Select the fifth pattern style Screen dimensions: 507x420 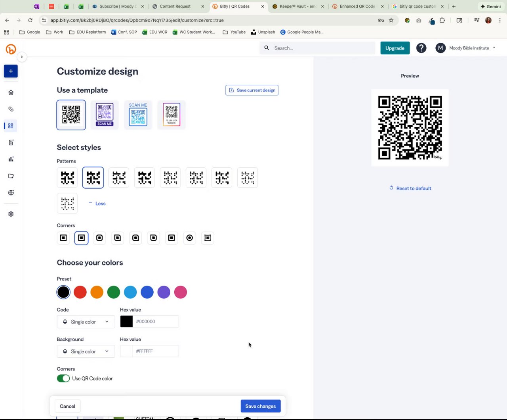tap(170, 178)
